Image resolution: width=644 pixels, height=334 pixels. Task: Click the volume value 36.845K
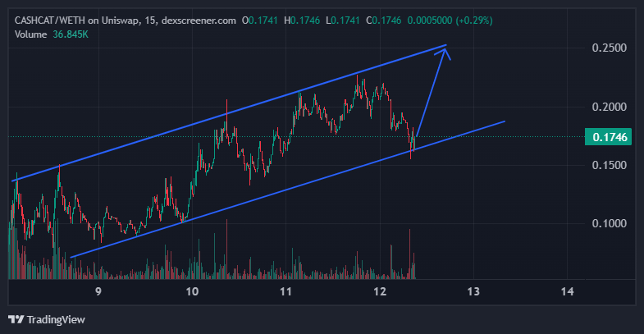[71, 34]
